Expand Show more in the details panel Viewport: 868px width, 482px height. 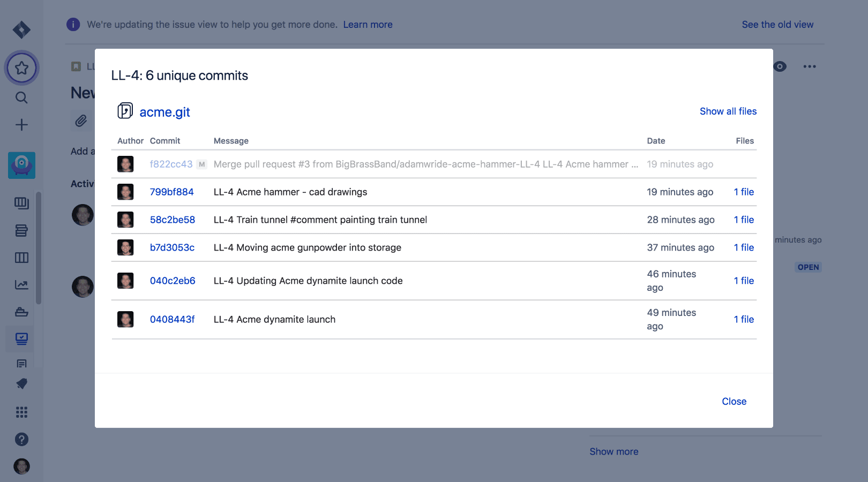[x=613, y=451]
